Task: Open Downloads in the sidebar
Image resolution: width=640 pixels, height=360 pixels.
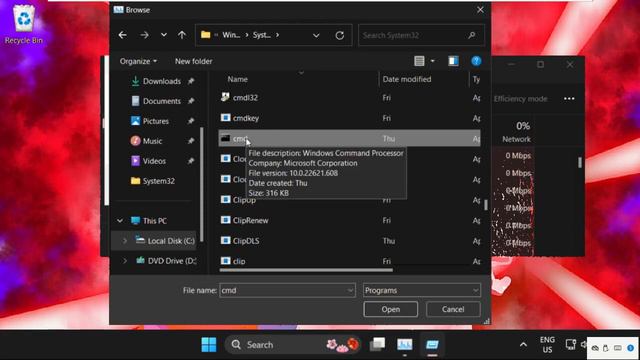Action: pos(162,81)
